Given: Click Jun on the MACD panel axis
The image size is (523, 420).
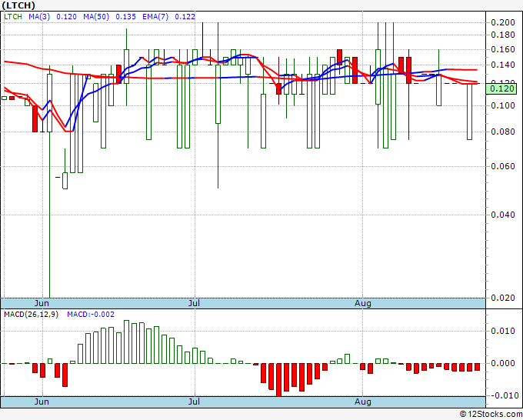Looking at the screenshot, I should tap(42, 402).
